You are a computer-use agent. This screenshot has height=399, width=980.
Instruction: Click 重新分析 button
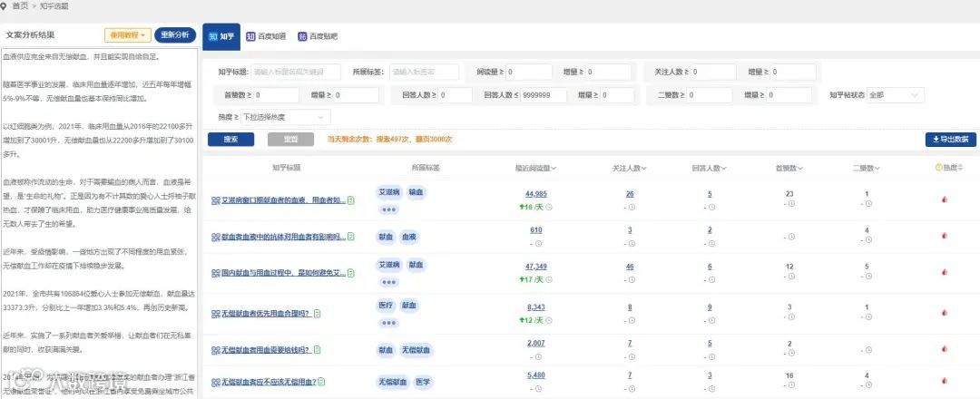[175, 35]
